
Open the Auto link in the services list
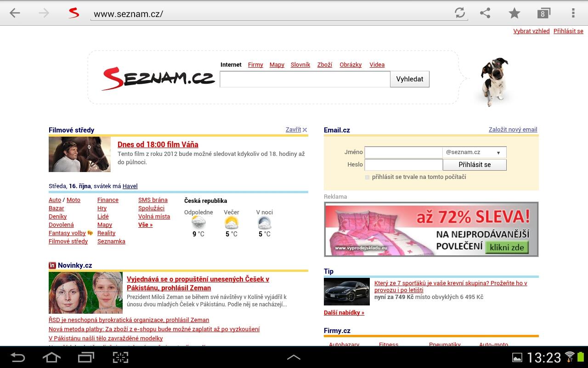click(55, 200)
